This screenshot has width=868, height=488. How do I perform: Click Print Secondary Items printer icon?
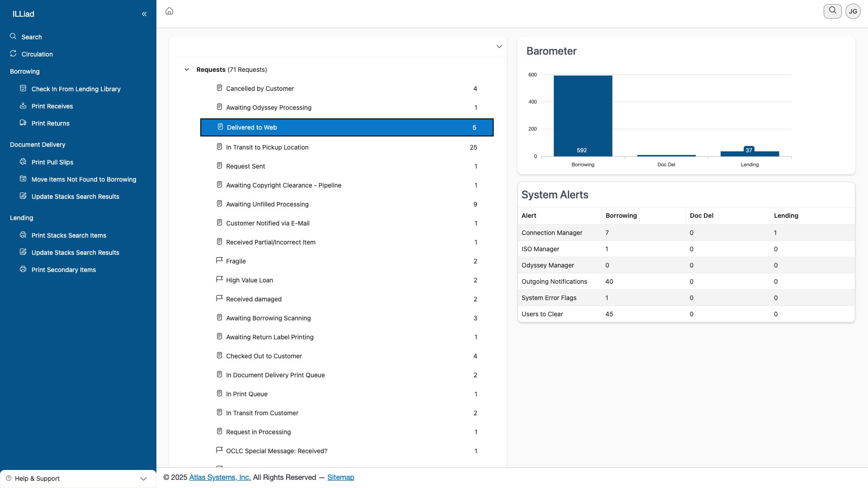pos(23,269)
